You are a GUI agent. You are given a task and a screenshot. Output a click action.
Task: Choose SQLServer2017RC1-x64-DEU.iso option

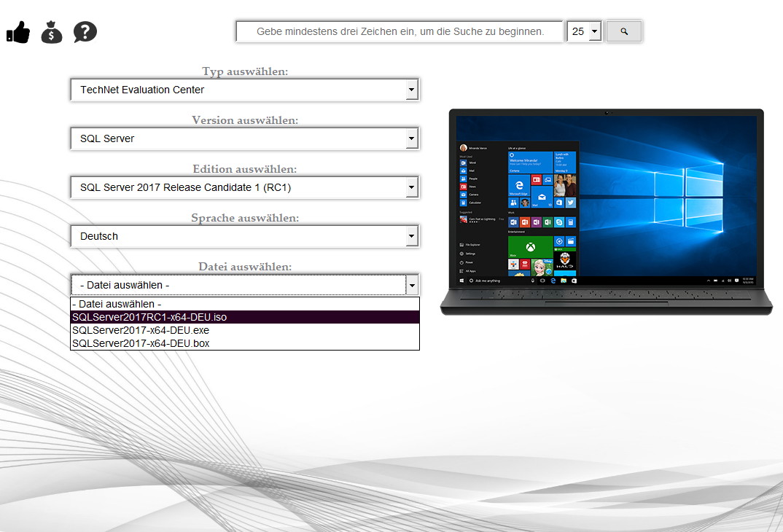click(245, 317)
